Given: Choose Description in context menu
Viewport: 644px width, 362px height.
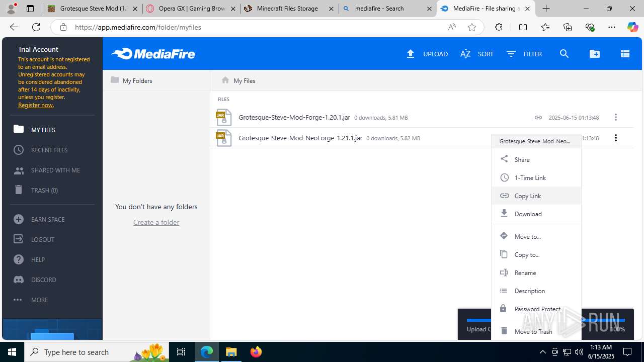Looking at the screenshot, I should point(536,291).
